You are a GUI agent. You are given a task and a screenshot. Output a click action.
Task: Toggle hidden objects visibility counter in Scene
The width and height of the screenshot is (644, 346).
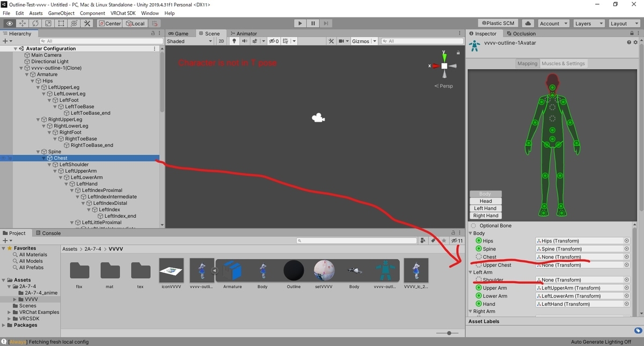(274, 41)
